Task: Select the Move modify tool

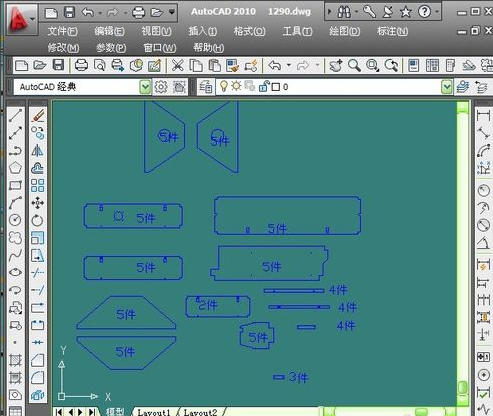Action: pyautogui.click(x=38, y=203)
